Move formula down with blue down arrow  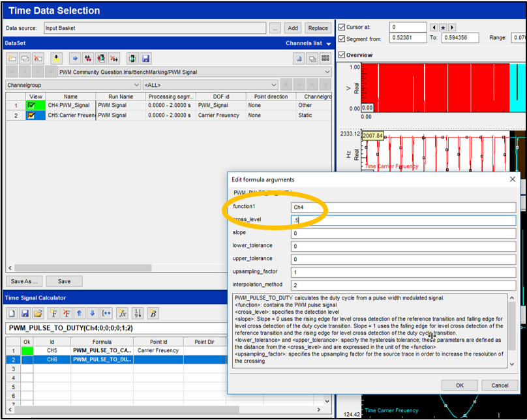coord(93,314)
